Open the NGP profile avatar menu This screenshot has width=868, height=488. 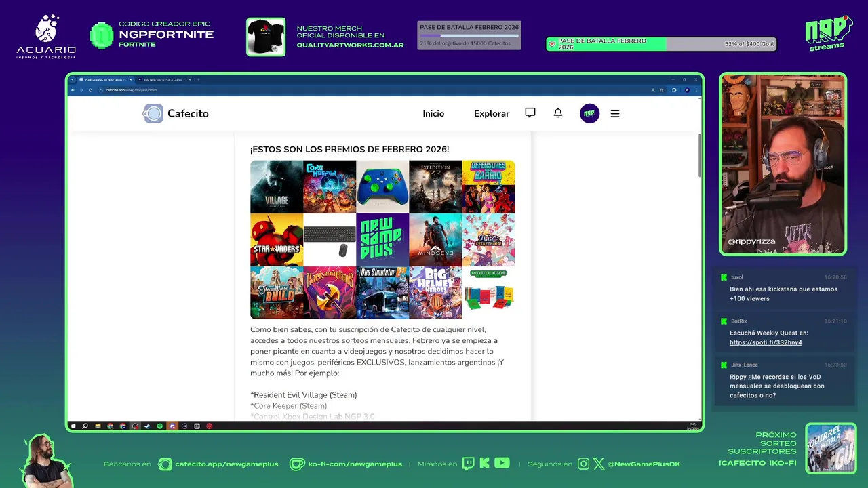(x=589, y=113)
